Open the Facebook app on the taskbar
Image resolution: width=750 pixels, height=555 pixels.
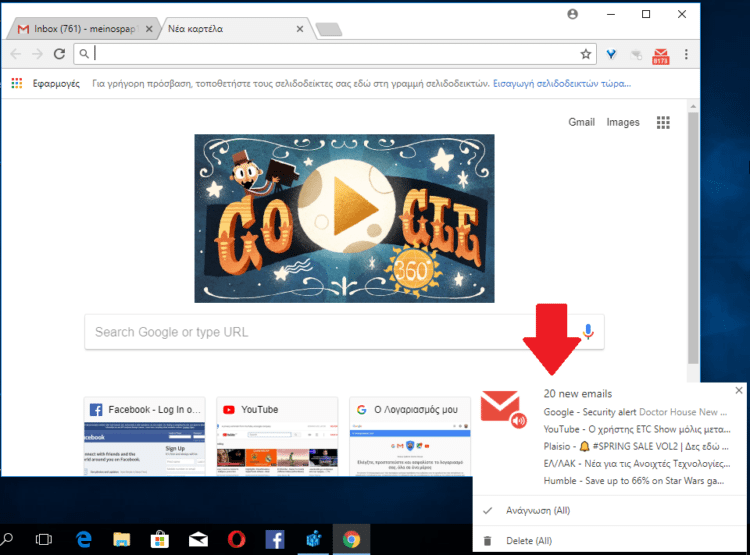(275, 540)
